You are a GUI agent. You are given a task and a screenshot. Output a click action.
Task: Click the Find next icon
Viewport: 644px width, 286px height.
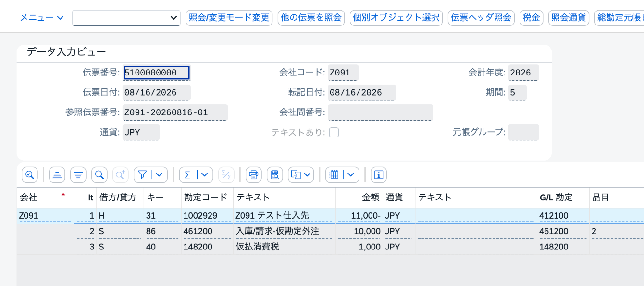121,175
